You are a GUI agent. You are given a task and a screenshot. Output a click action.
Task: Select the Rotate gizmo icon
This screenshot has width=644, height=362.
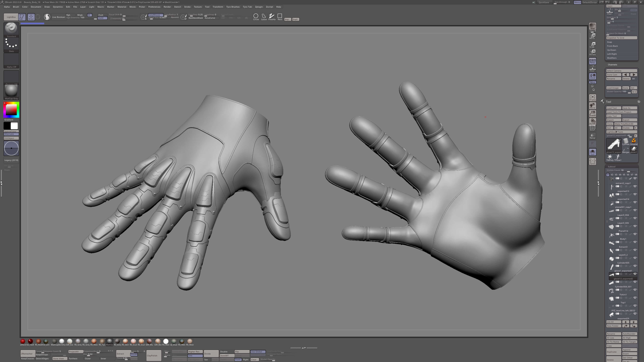click(x=592, y=52)
